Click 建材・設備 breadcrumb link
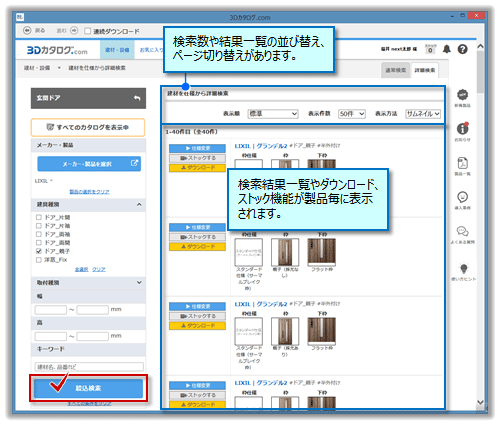This screenshot has width=500, height=425. tap(37, 68)
